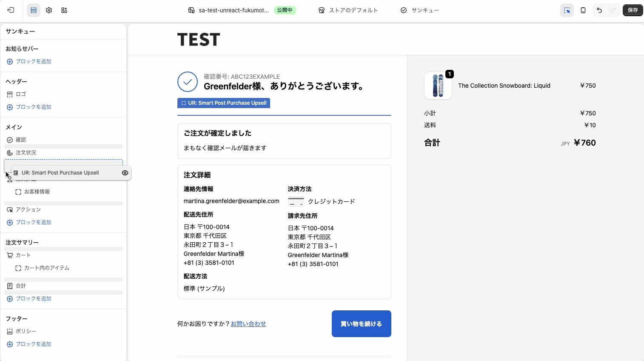The width and height of the screenshot is (644, 361).
Task: Open the サンキュー page selector
Action: pyautogui.click(x=419, y=10)
